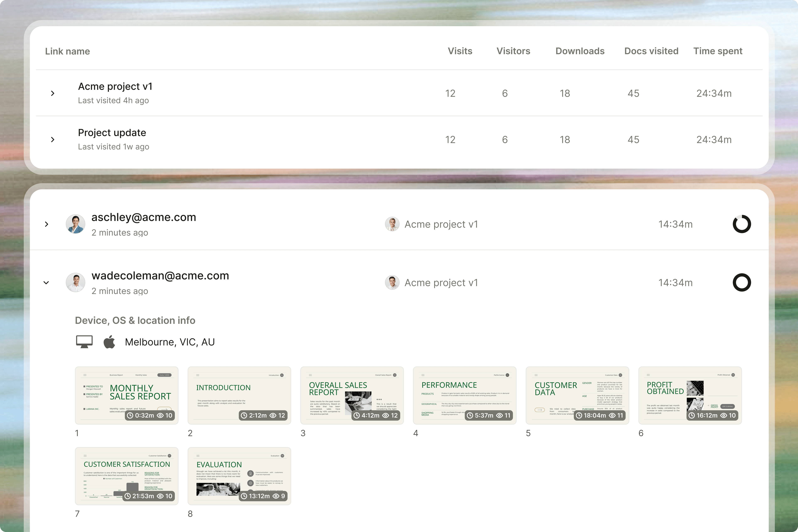
Task: Click wadecoleman@acme.com's profile avatar
Action: pyautogui.click(x=75, y=282)
